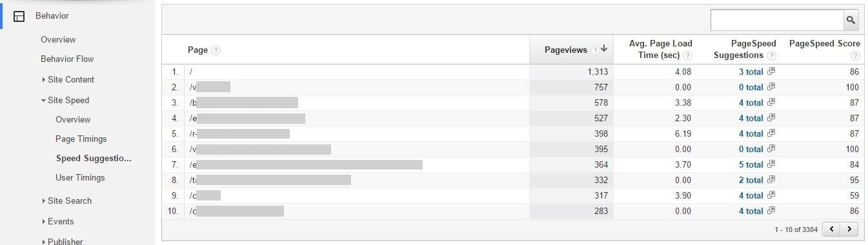Go to next page of results
Image resolution: width=868 pixels, height=245 pixels.
[x=850, y=229]
